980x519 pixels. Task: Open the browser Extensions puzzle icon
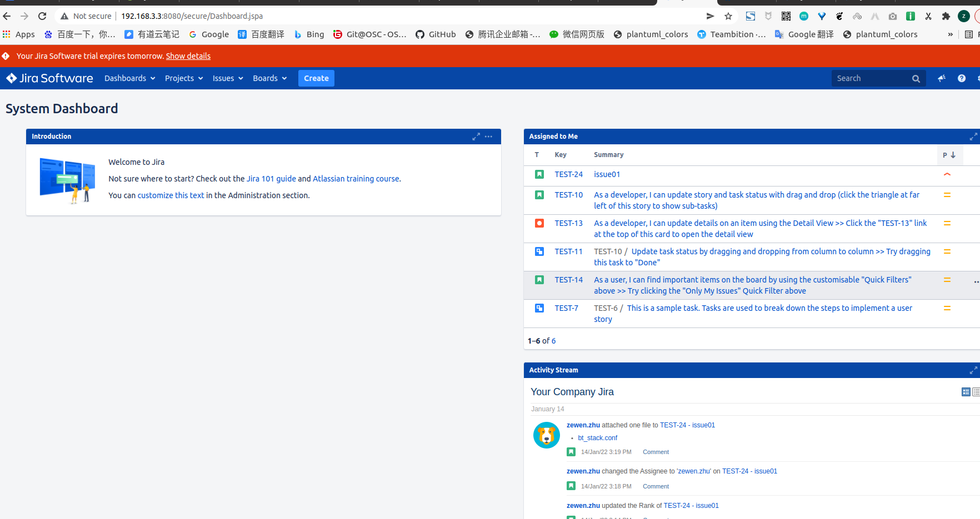pyautogui.click(x=946, y=16)
